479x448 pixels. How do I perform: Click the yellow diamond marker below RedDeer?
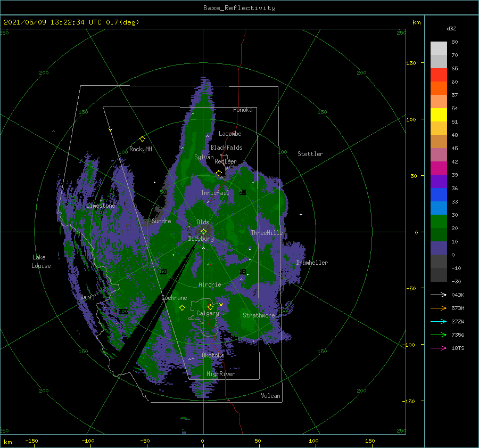[x=219, y=173]
